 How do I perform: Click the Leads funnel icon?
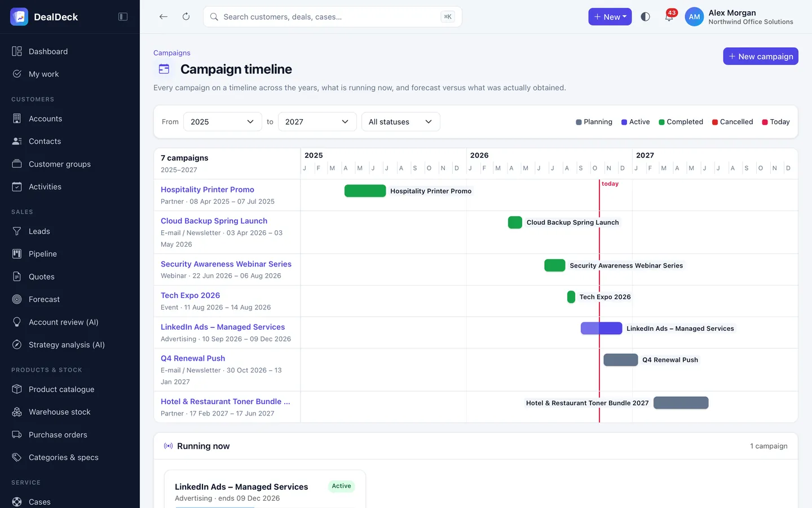[17, 231]
